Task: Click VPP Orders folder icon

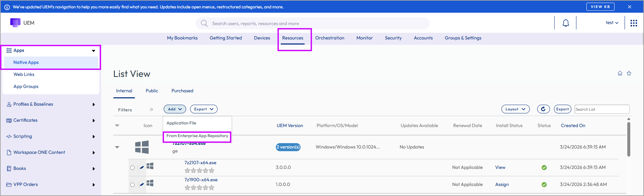Action: (x=9, y=185)
